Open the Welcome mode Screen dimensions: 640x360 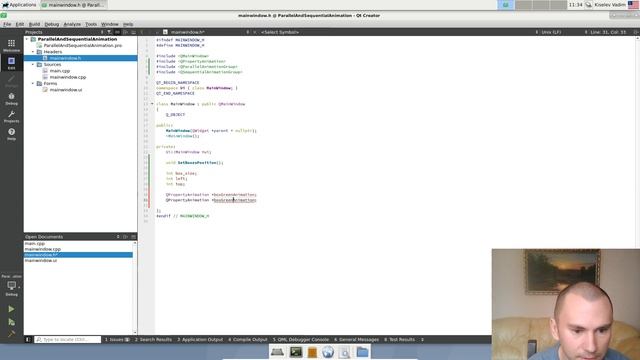pos(11,45)
